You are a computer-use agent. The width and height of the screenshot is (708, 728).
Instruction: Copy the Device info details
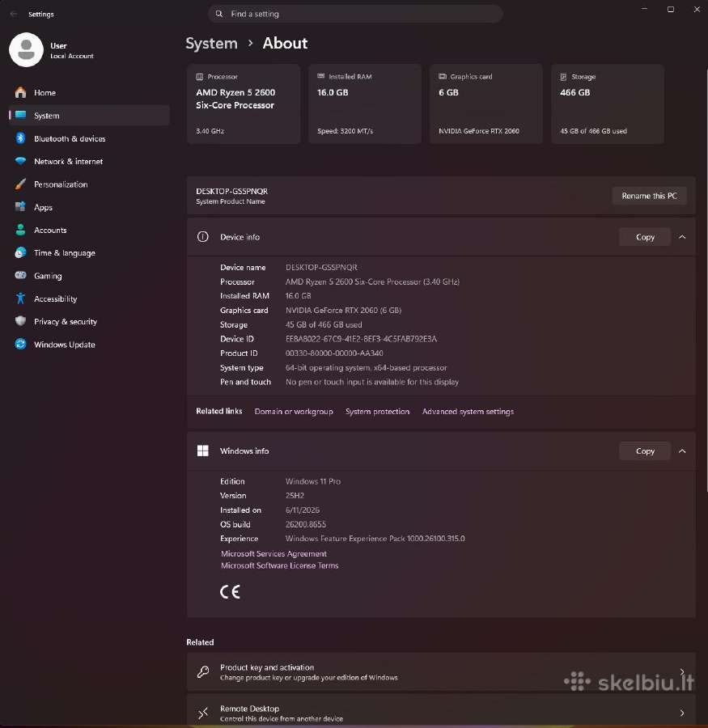pos(645,237)
